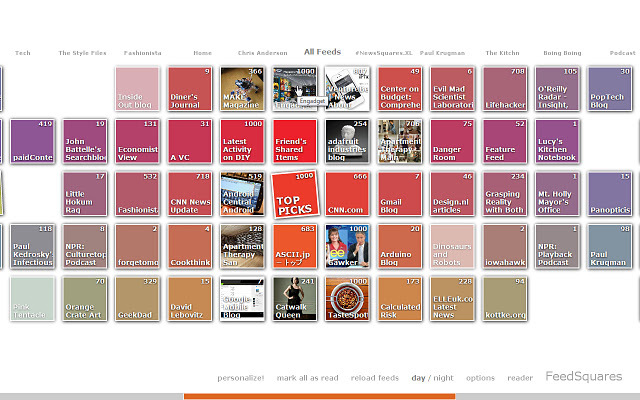Open the options link
640x400 pixels.
(x=480, y=378)
